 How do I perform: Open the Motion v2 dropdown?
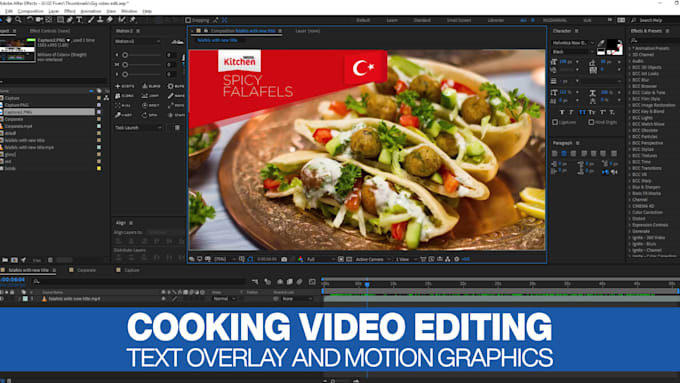(x=137, y=41)
